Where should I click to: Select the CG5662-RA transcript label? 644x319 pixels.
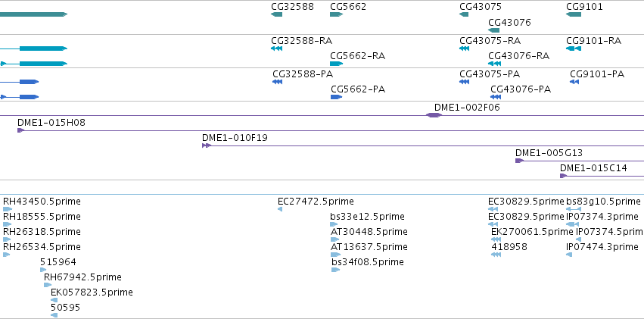(357, 56)
